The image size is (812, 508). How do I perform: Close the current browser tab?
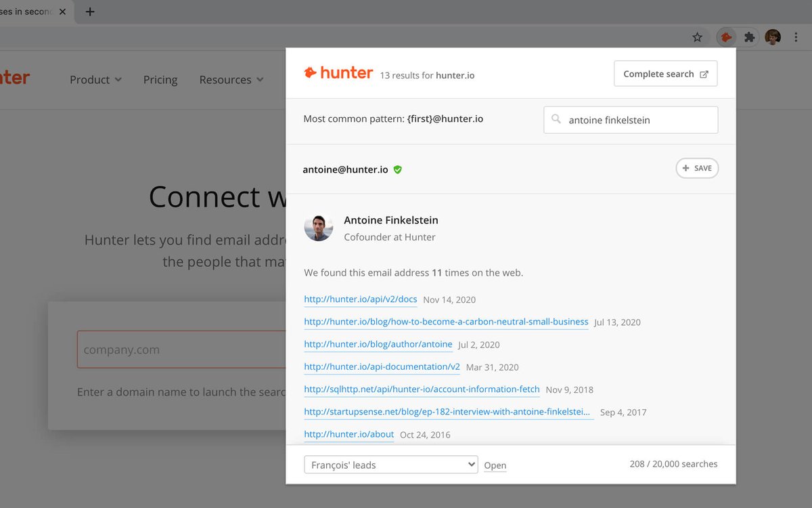[x=62, y=12]
